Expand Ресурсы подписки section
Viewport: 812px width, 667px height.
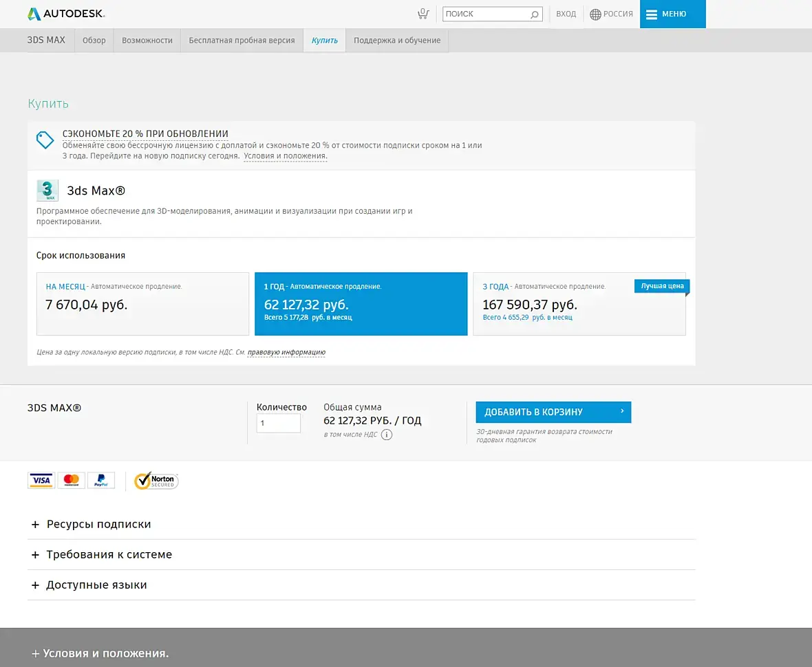click(361, 524)
